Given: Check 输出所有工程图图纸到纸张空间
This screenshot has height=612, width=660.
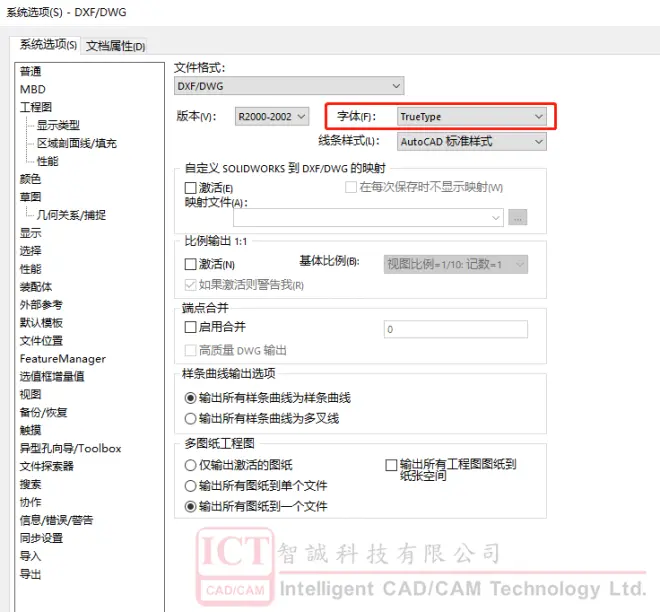Looking at the screenshot, I should pos(391,465).
